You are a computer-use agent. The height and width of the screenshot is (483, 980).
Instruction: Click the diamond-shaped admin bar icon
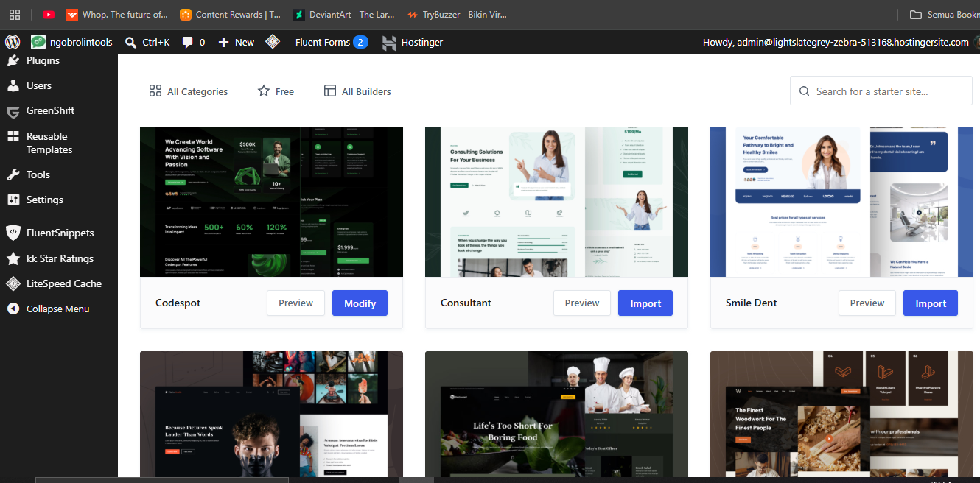tap(273, 42)
